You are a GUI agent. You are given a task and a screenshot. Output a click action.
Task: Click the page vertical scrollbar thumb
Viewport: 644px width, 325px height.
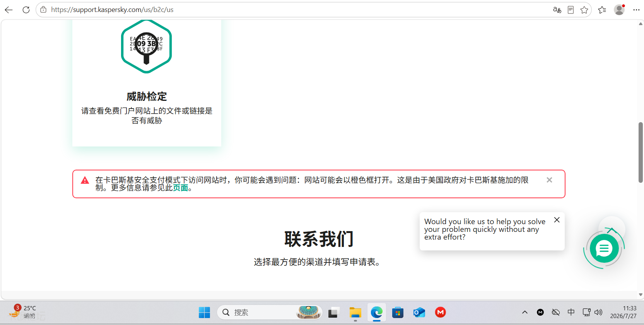(641, 152)
